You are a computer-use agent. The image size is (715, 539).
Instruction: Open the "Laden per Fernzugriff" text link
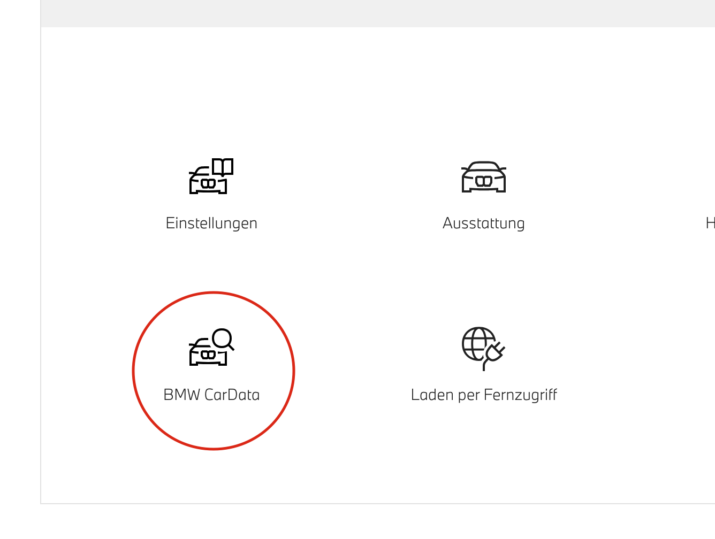[483, 395]
